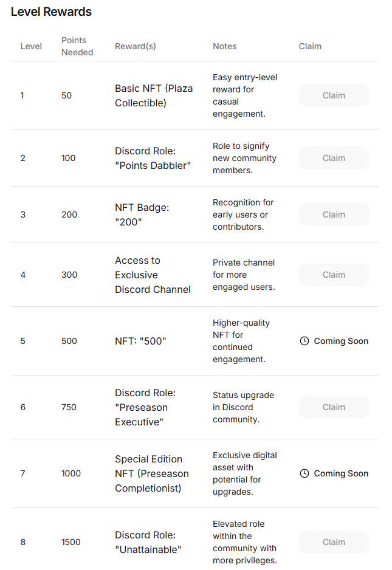Claim the Level 1 Basic NFT reward
The width and height of the screenshot is (392, 570).
334,95
